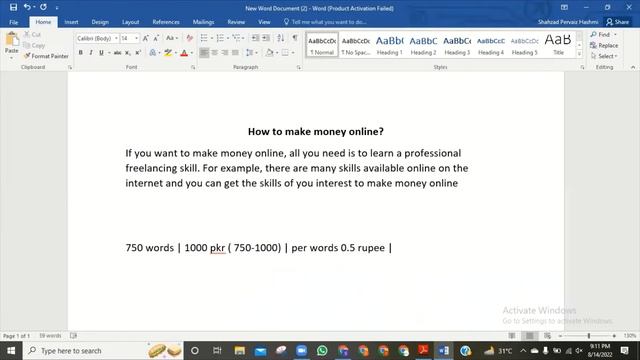The width and height of the screenshot is (640, 360).
Task: Increase the font size
Action: pos(146,38)
